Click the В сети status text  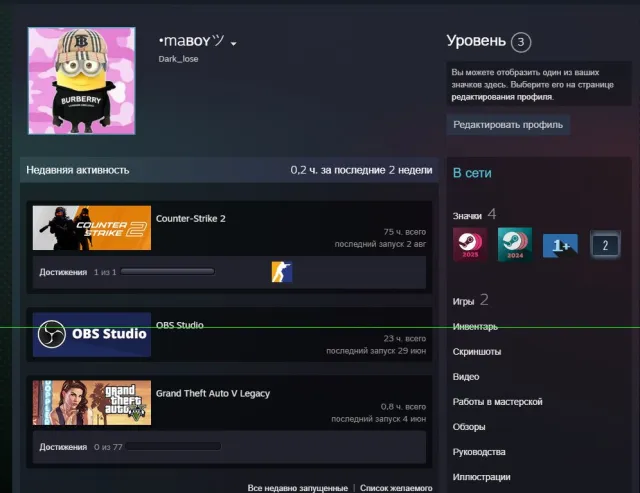pyautogui.click(x=472, y=173)
